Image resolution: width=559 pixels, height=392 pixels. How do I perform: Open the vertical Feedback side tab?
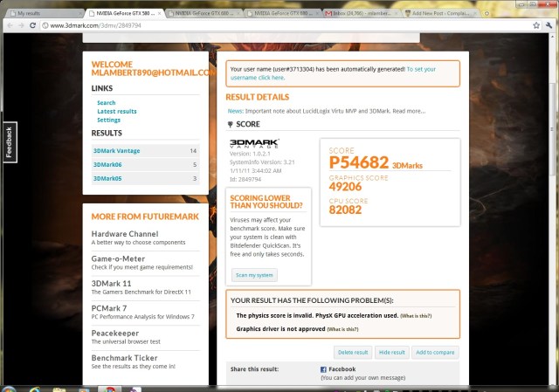pos(9,141)
